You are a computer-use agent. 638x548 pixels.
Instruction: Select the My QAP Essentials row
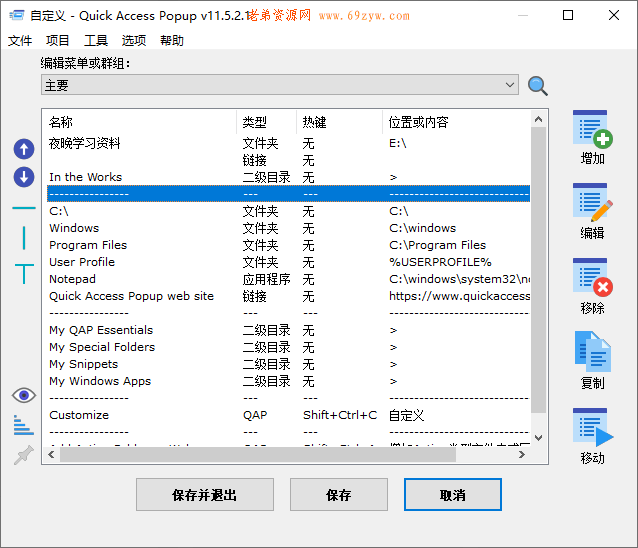pyautogui.click(x=288, y=330)
